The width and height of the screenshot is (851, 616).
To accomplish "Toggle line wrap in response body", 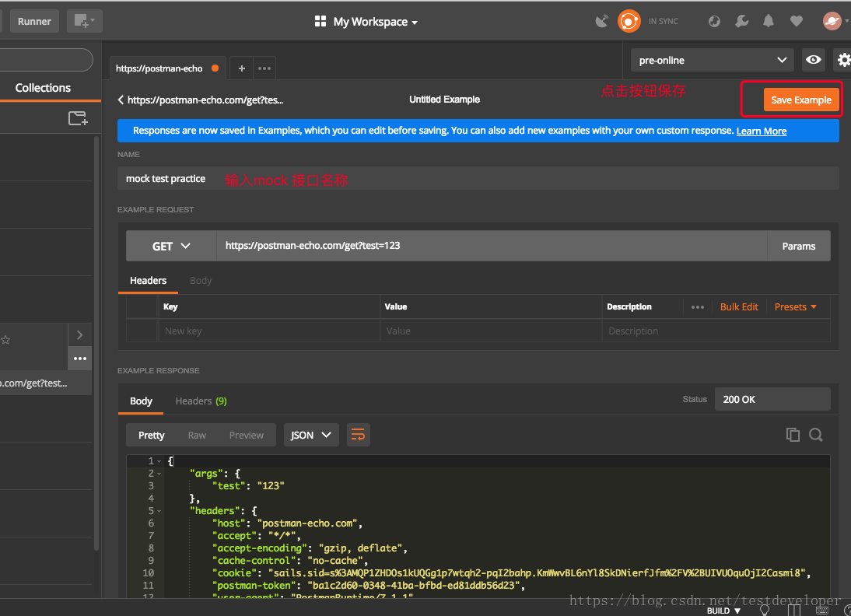I will pos(358,435).
